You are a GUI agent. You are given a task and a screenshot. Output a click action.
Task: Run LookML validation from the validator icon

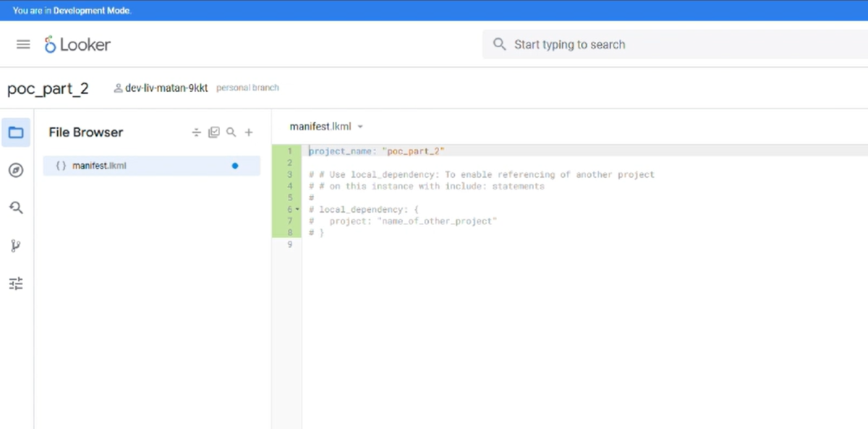point(214,132)
